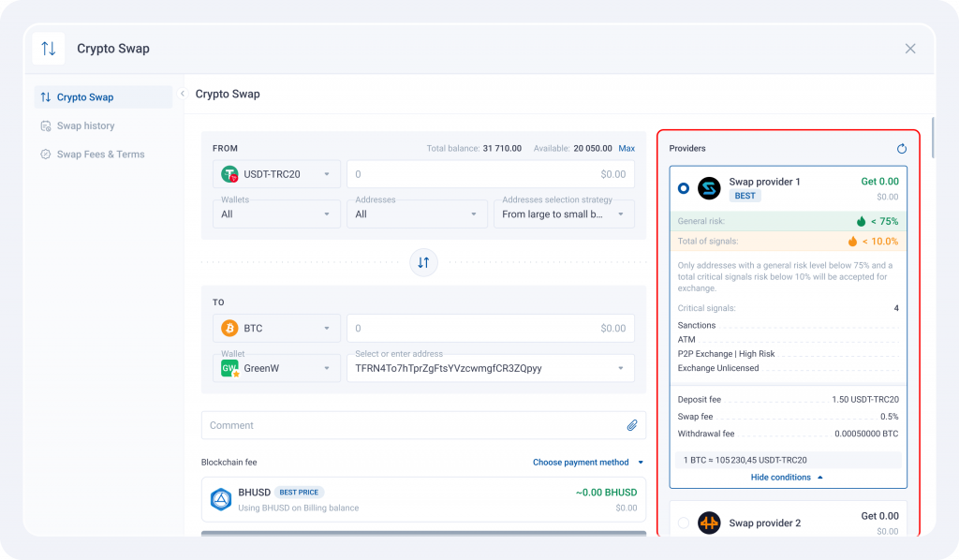Open the USDT-TRC20 currency dropdown
The image size is (959, 560).
[276, 174]
